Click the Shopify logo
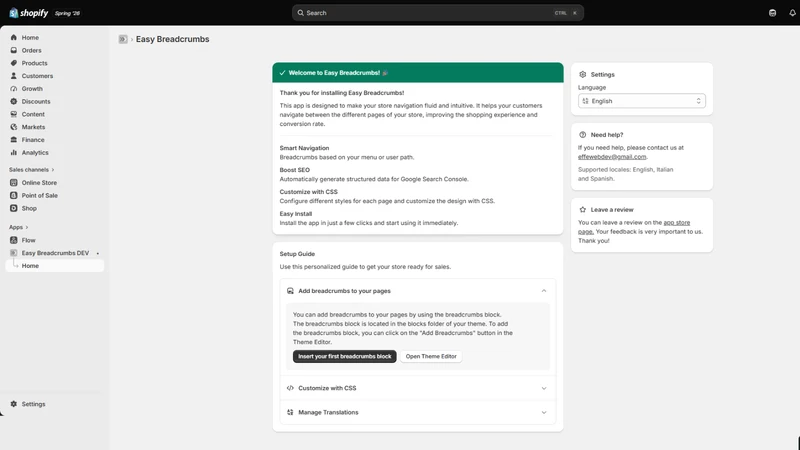The width and height of the screenshot is (800, 450). point(29,13)
